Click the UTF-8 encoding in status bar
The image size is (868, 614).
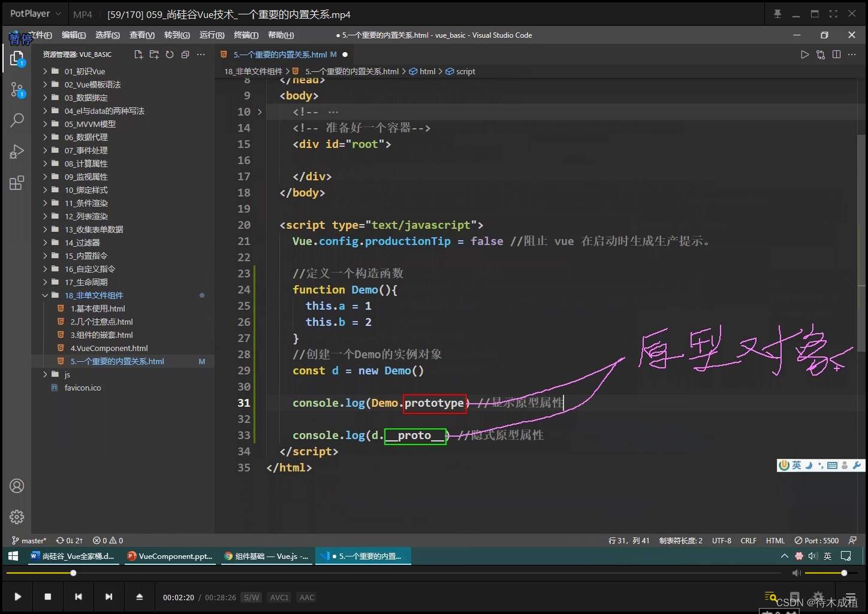click(721, 540)
